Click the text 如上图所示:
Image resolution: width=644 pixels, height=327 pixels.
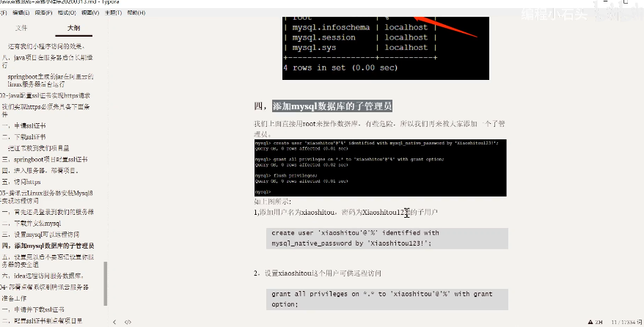click(273, 202)
